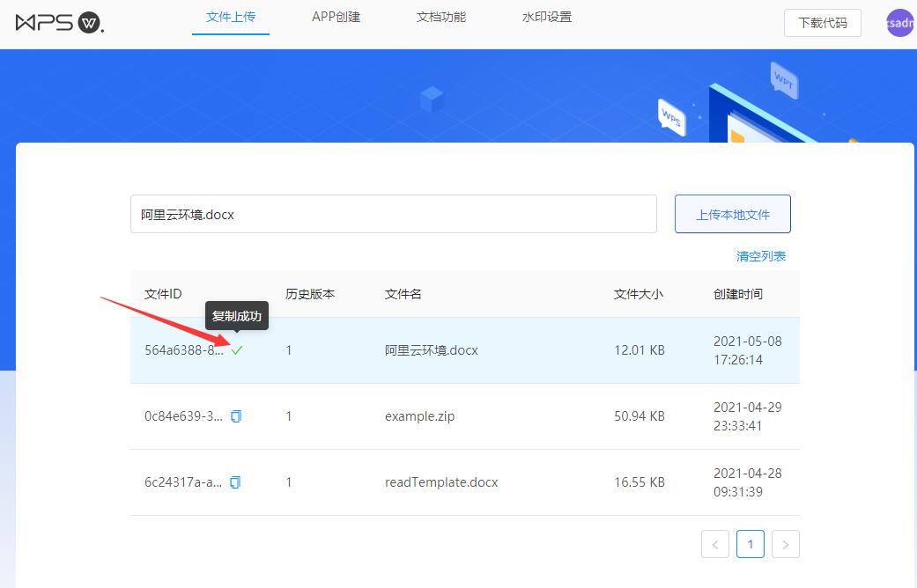This screenshot has width=917, height=588.
Task: Go to next page arrow
Action: 786,544
